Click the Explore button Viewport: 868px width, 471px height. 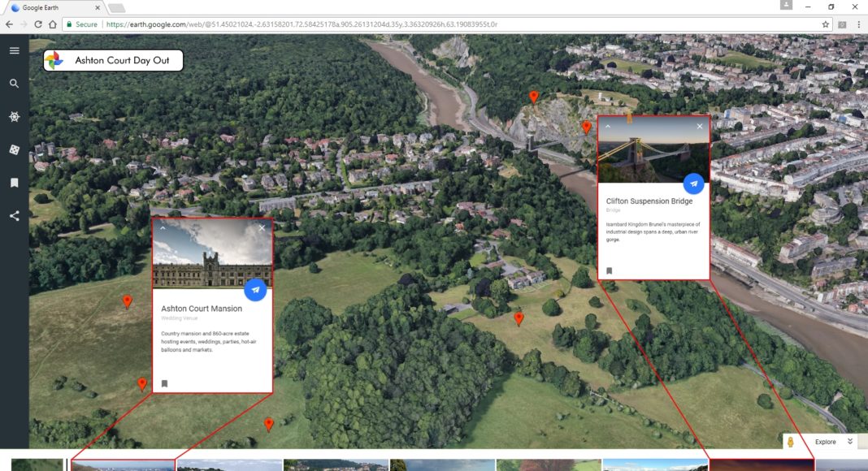(825, 442)
